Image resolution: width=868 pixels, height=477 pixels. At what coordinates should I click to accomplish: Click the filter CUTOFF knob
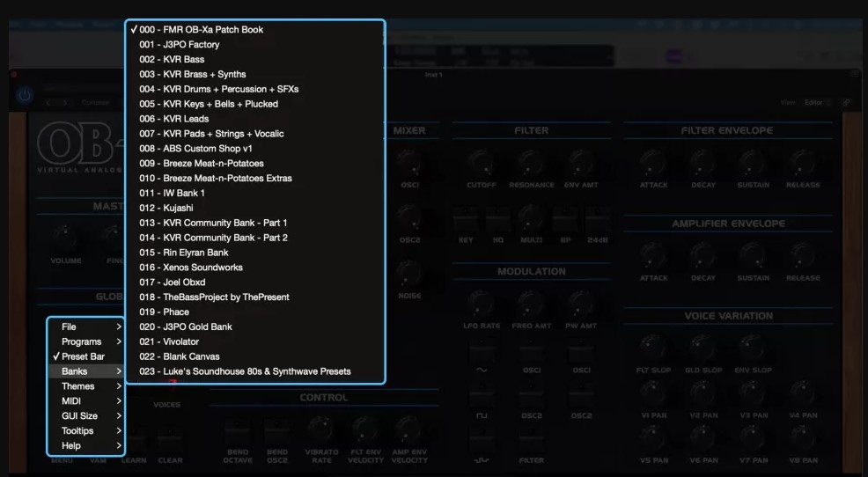481,162
